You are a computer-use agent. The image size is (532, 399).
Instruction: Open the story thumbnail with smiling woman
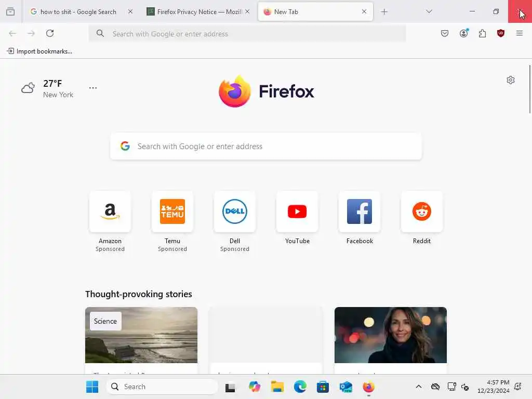(391, 335)
